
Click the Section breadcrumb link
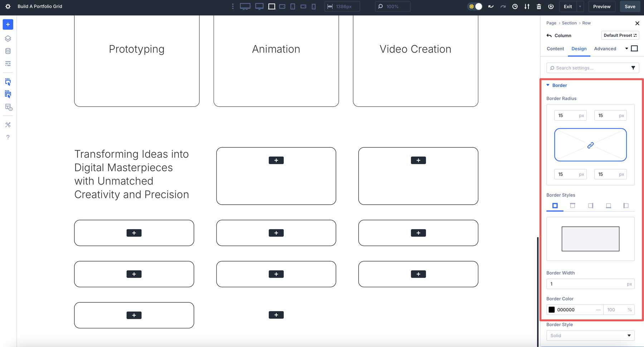point(570,23)
